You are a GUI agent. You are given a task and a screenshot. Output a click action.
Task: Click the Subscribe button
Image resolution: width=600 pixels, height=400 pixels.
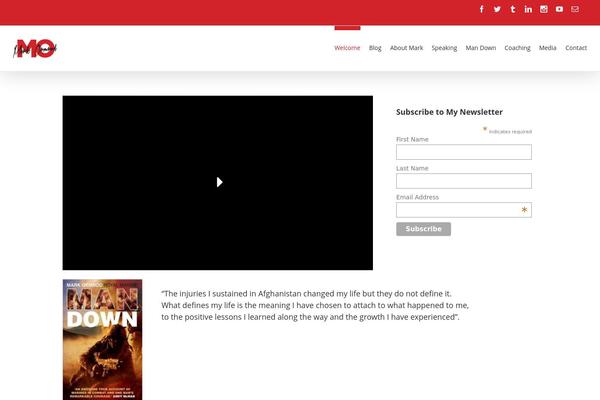pos(423,229)
